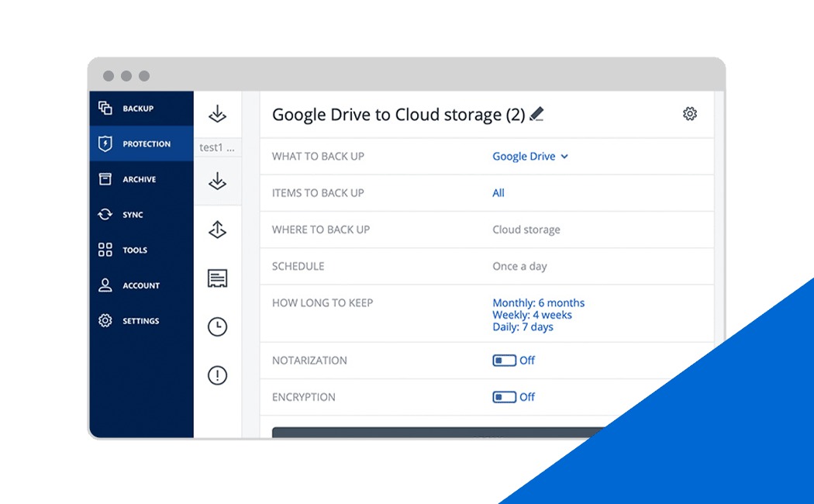Click the clock icon
This screenshot has width=814, height=504.
pos(218,326)
